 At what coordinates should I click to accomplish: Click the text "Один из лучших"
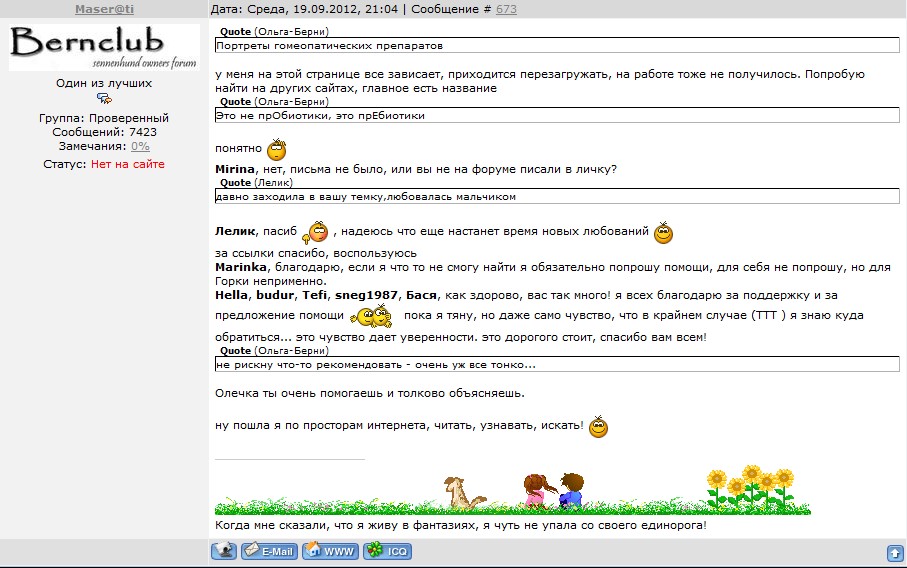click(104, 83)
